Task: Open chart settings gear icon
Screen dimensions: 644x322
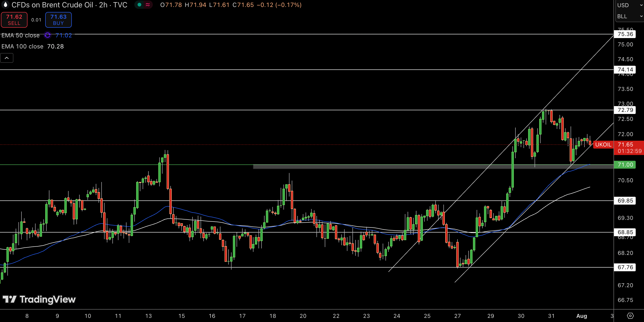Action: (x=630, y=316)
